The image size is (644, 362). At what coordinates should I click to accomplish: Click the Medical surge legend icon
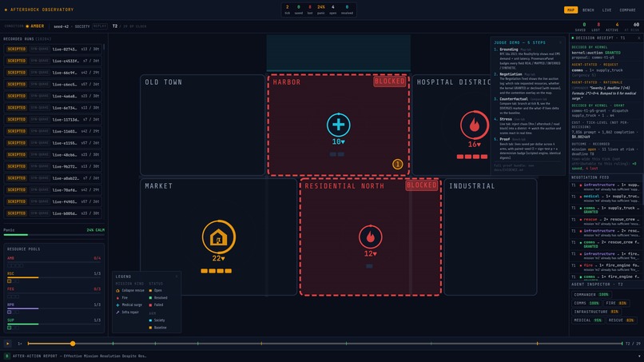tap(117, 305)
